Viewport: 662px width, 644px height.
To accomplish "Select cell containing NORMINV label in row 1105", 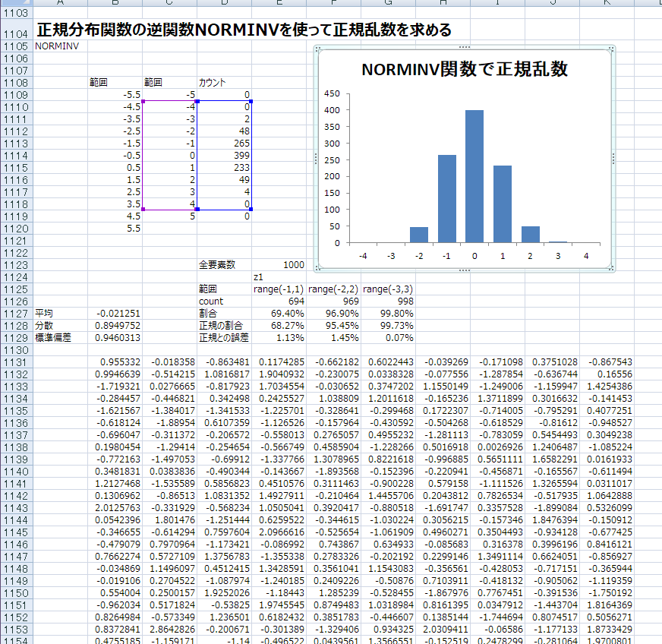I will 60,46.
